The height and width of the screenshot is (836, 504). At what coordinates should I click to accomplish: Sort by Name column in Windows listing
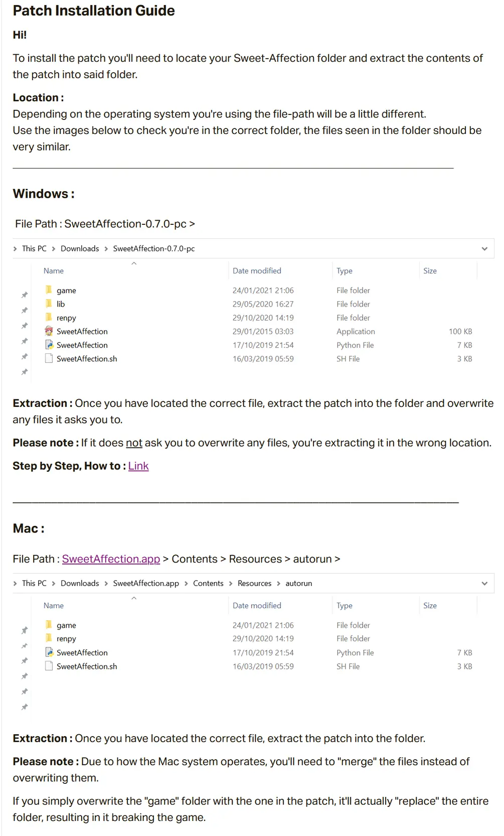pyautogui.click(x=54, y=271)
